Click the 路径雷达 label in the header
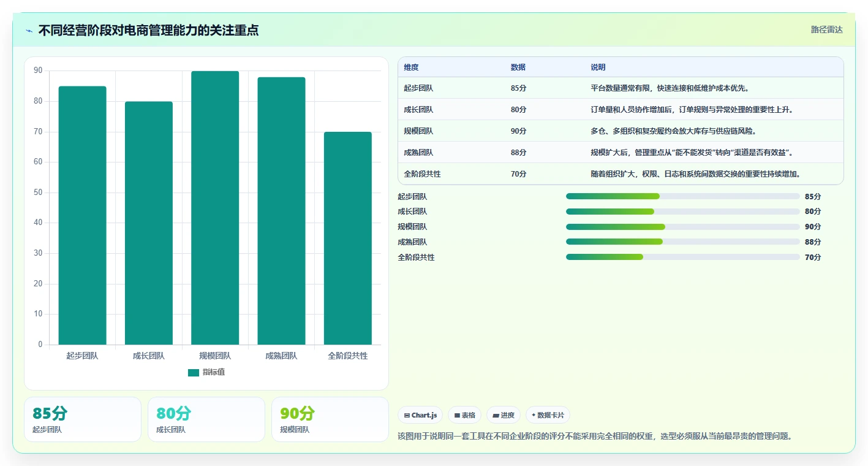Viewport: 868px width, 466px height. point(826,29)
